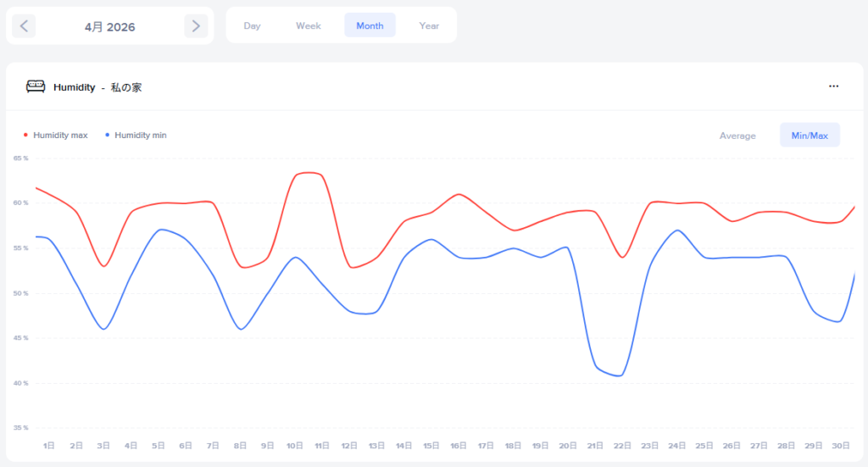Click the sofa icon beside Humidity title
The width and height of the screenshot is (868, 467).
36,86
